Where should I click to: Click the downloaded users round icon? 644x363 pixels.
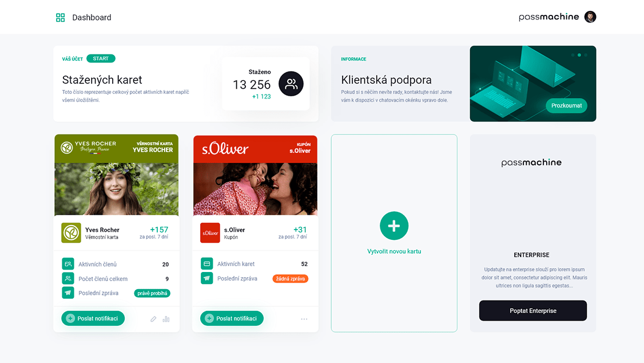291,84
